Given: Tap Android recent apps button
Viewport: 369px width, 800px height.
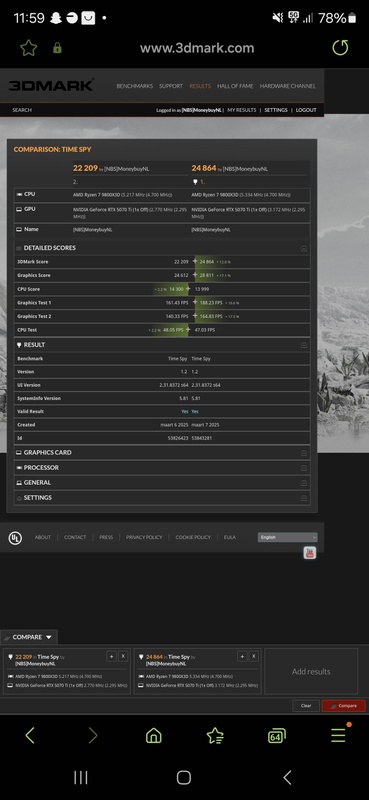Looking at the screenshot, I should tap(81, 778).
